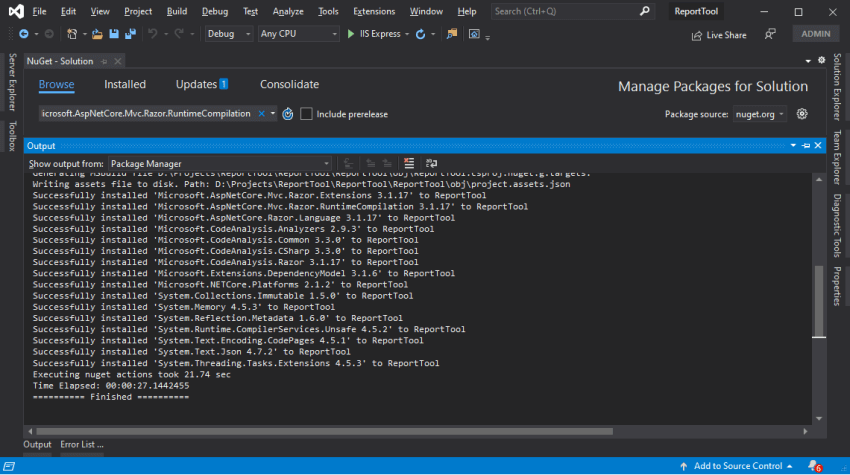Open the Debug menu
850x475 pixels.
coord(215,11)
